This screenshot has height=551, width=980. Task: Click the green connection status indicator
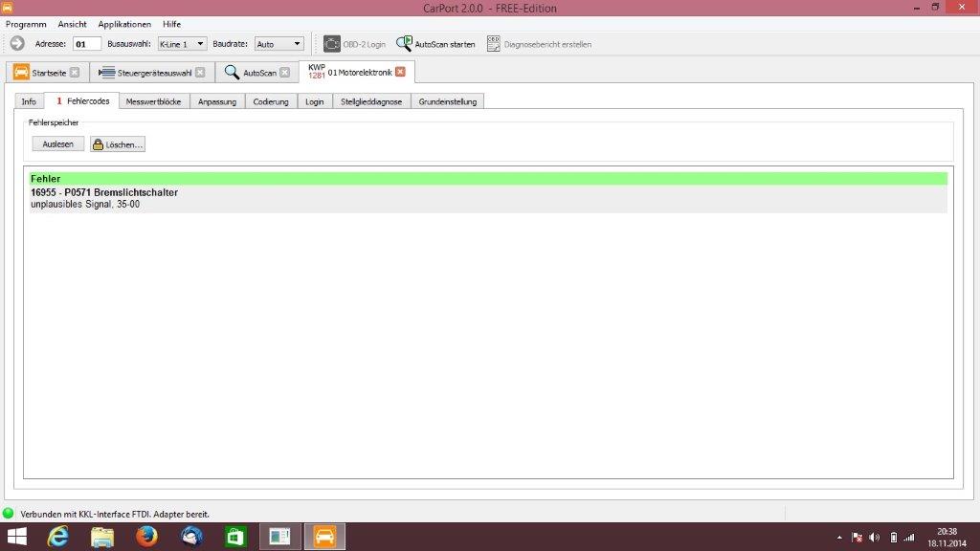[x=8, y=514]
